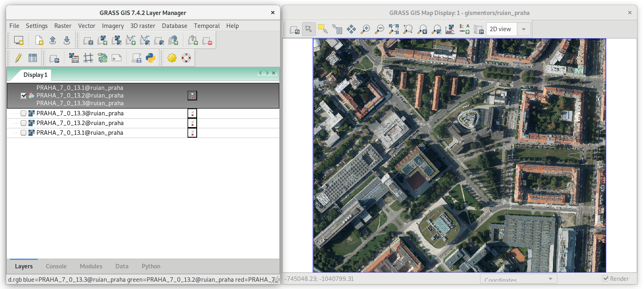Image resolution: width=644 pixels, height=289 pixels.
Task: Zoom to selected map layers
Action: pyautogui.click(x=394, y=29)
